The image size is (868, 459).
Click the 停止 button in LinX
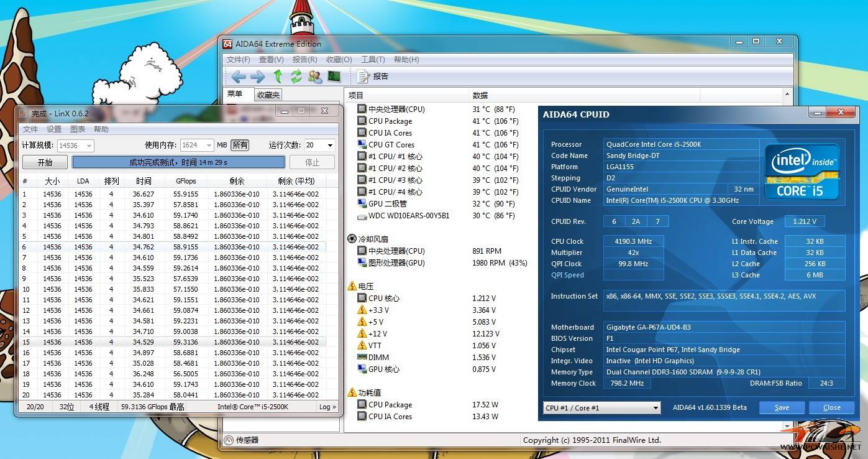[x=312, y=162]
